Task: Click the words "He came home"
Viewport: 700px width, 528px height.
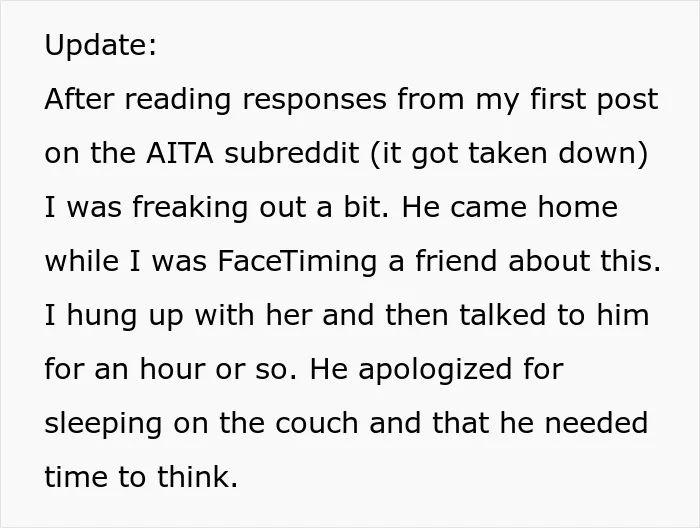Action: [x=510, y=207]
